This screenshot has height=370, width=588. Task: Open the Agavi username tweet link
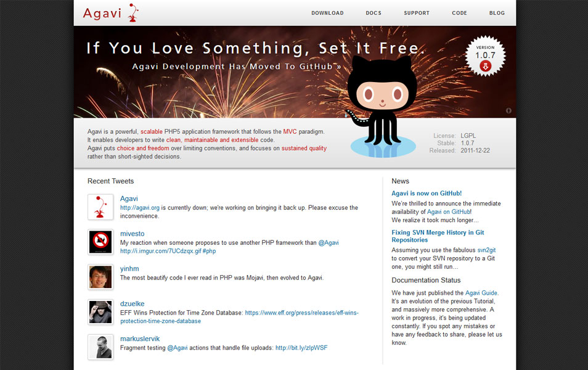click(x=129, y=199)
